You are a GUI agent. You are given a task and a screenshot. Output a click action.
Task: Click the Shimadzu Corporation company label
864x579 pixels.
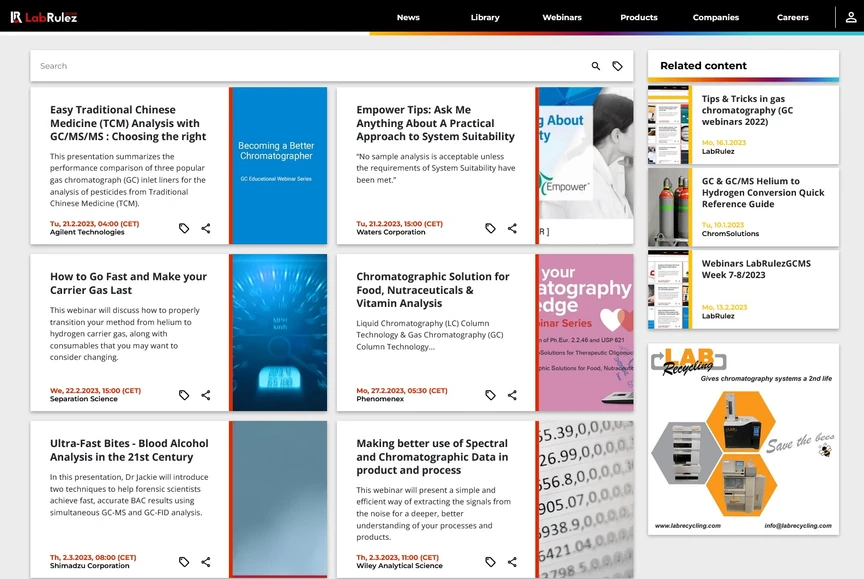90,566
